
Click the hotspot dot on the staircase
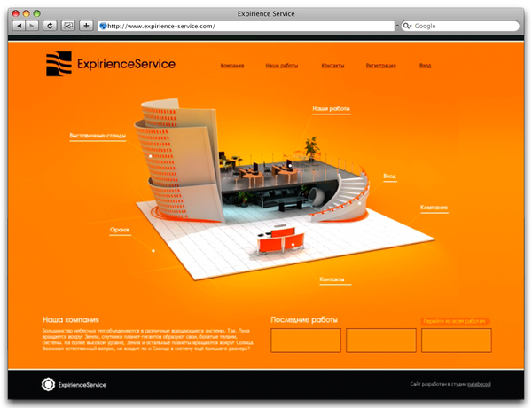pos(359,203)
